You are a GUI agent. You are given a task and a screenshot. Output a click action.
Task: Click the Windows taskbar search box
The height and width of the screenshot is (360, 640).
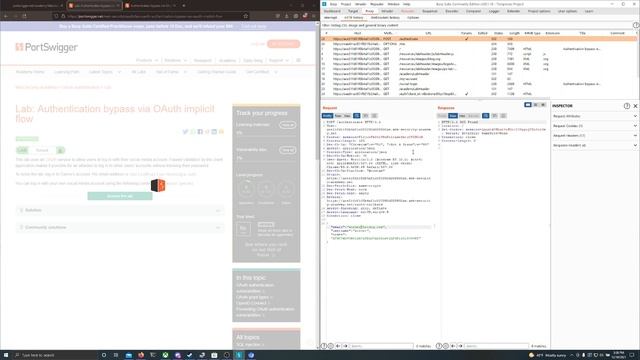tap(54, 355)
